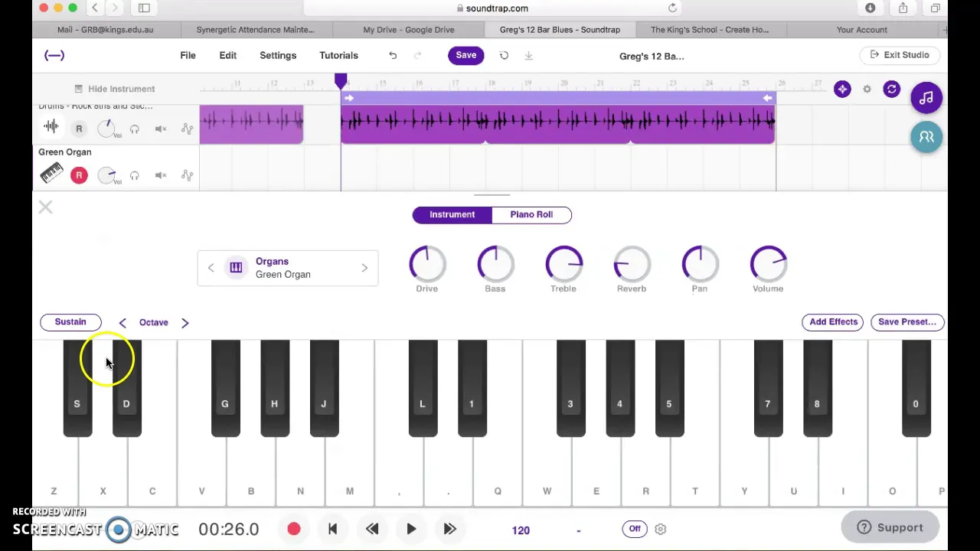Play the black piano key labeled S
Viewport: 980px width, 551px height.
click(x=77, y=388)
